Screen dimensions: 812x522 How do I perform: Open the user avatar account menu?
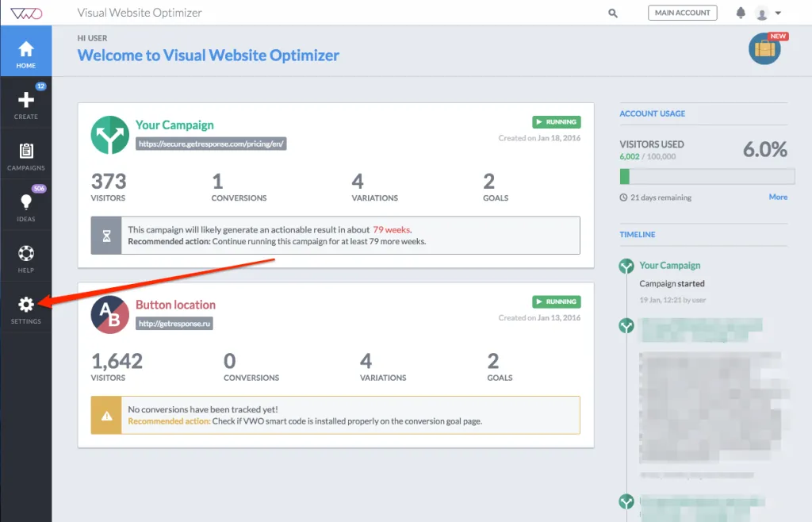coord(762,13)
